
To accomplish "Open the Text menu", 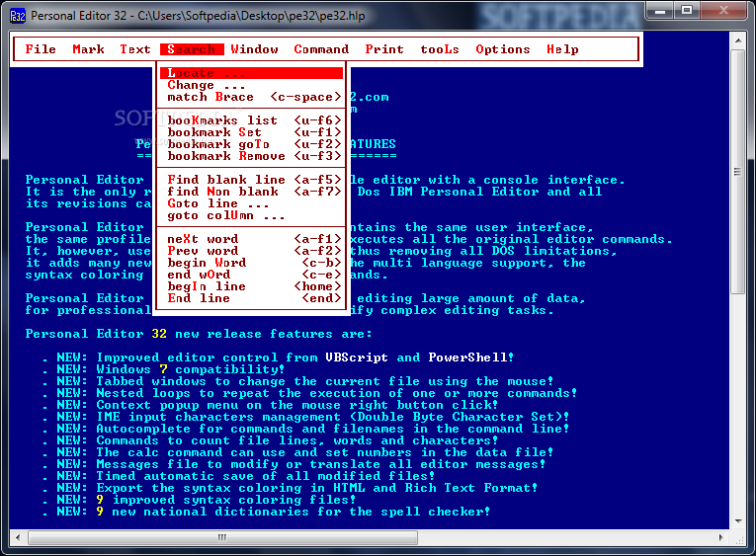I will coord(135,49).
